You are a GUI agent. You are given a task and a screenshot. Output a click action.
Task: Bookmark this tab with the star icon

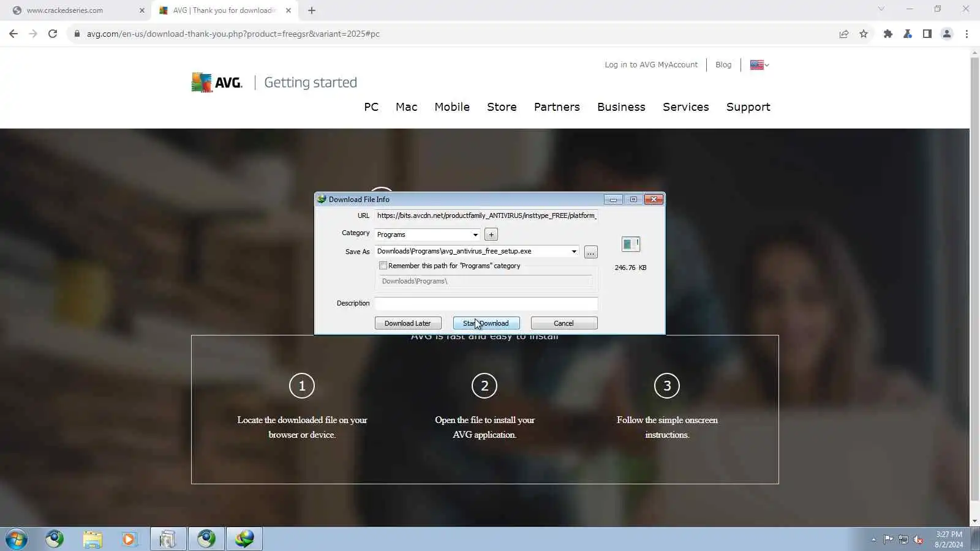pos(864,34)
